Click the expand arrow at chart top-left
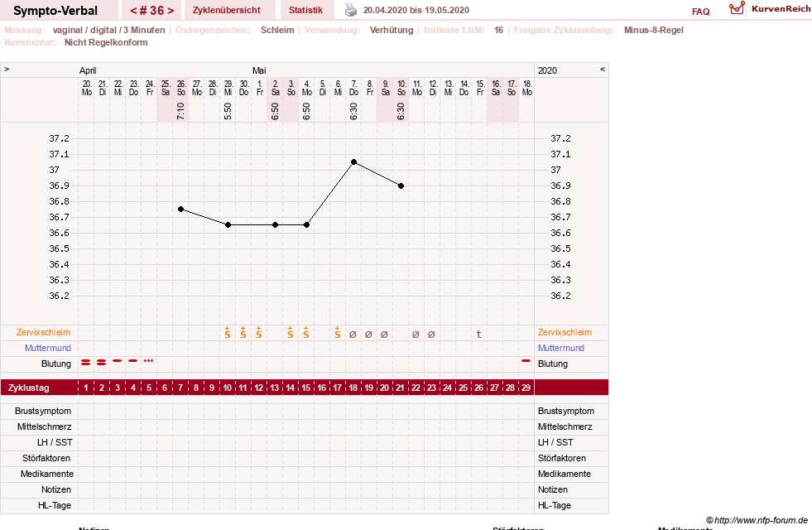The image size is (812, 530). [x=7, y=69]
